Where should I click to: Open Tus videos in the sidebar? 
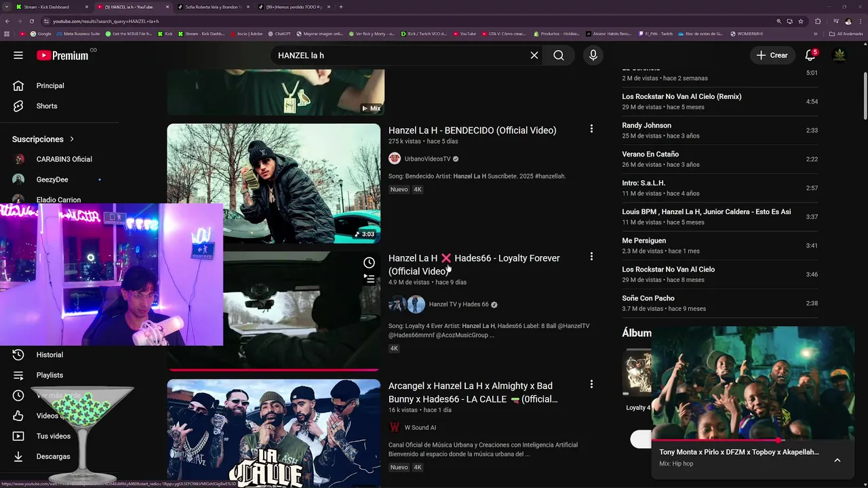(53, 436)
